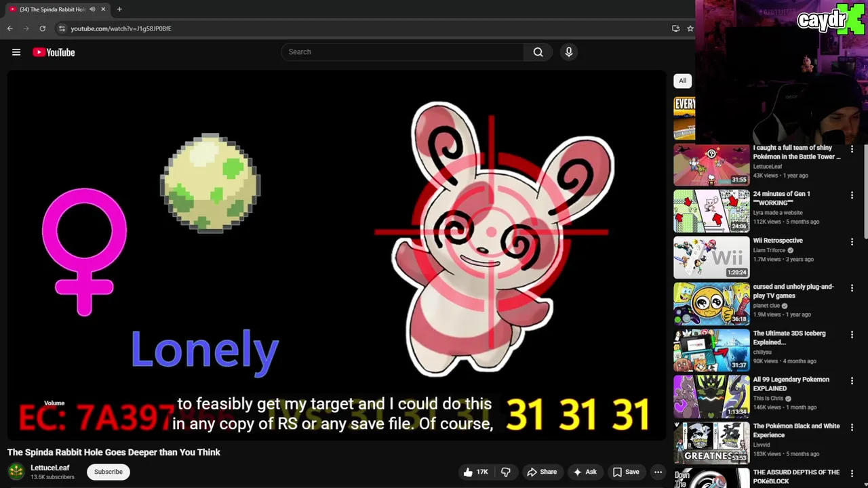
Task: Open options menu for Black and White Experience
Action: [x=852, y=427]
